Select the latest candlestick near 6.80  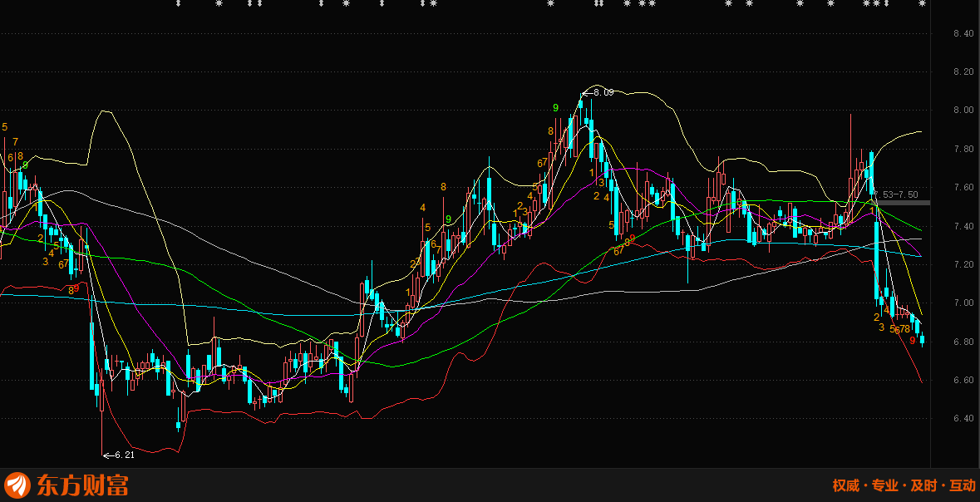923,339
